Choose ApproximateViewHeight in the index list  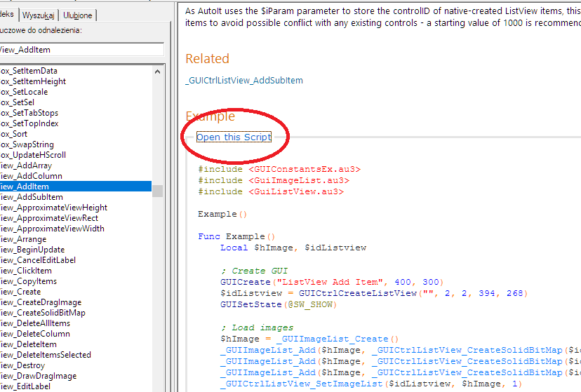pos(53,208)
